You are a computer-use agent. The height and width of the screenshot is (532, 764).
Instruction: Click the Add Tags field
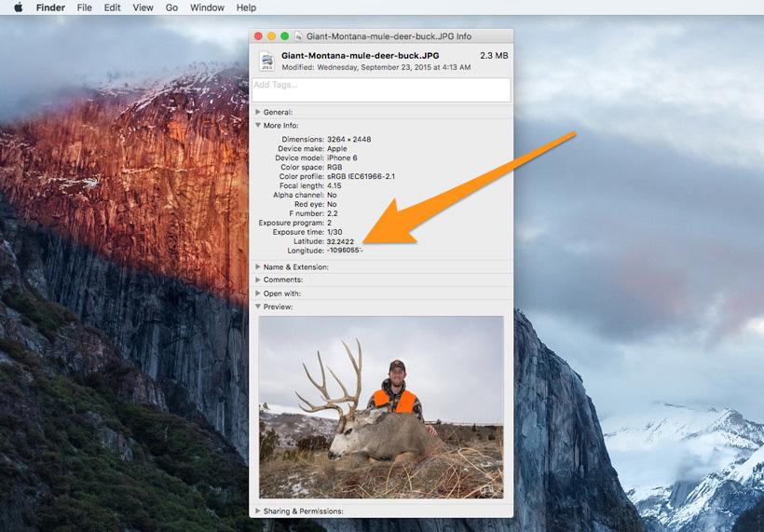tap(381, 89)
